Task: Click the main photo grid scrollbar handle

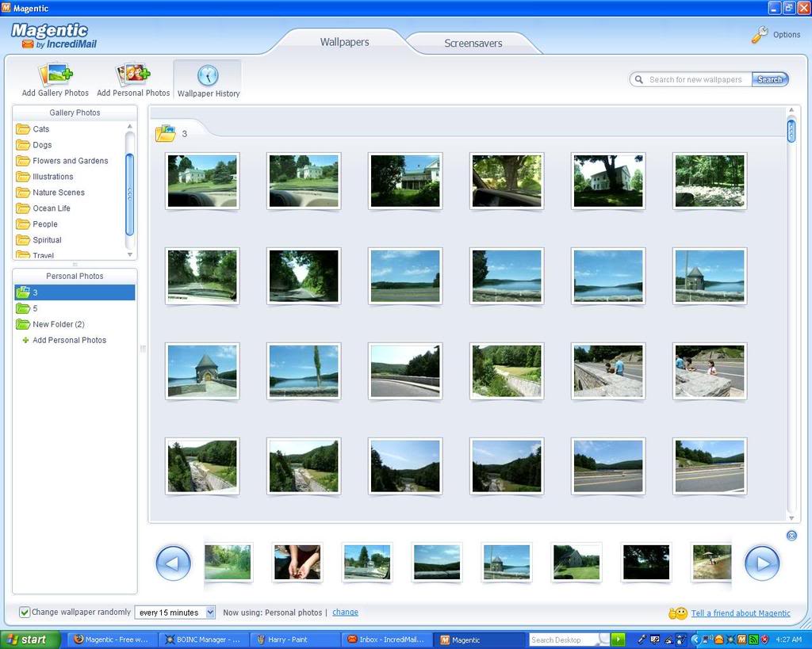Action: point(791,131)
